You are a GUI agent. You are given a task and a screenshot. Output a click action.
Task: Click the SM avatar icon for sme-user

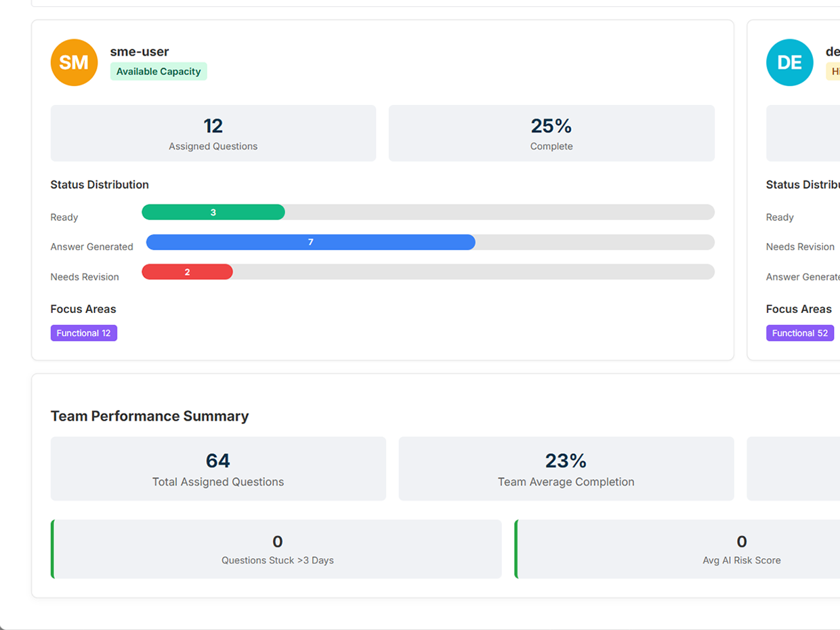(74, 62)
